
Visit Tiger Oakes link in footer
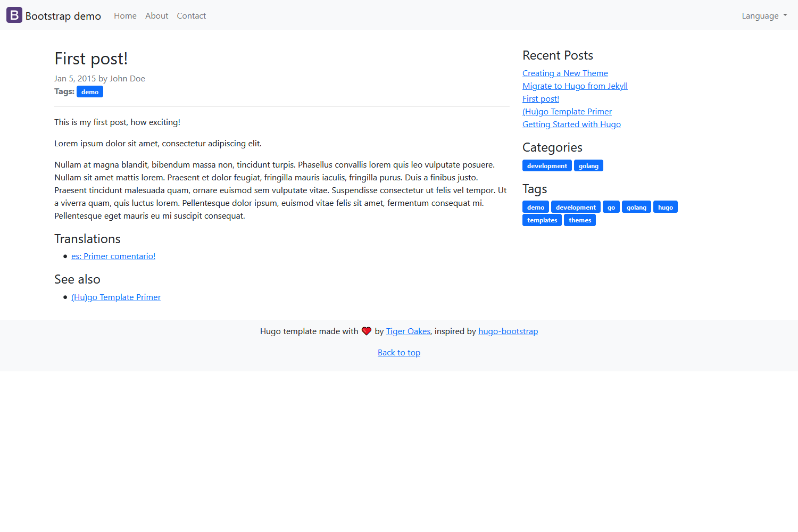pyautogui.click(x=408, y=331)
